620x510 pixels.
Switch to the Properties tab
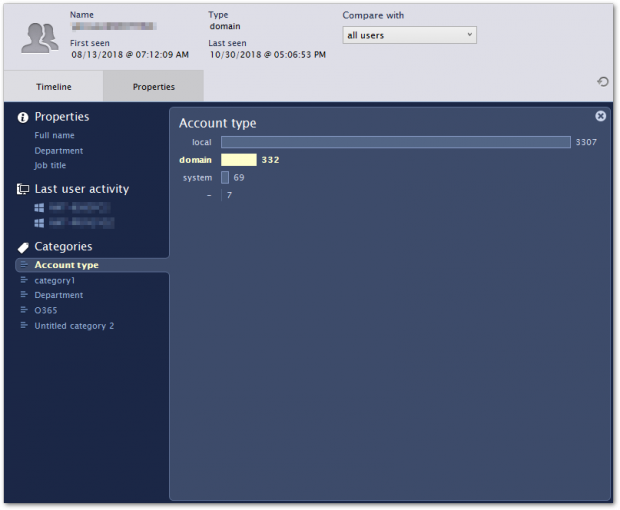click(x=154, y=87)
